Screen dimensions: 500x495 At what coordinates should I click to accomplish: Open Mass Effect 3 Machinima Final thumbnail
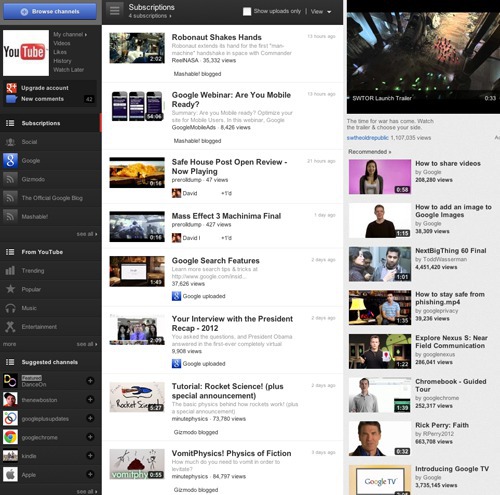(137, 227)
